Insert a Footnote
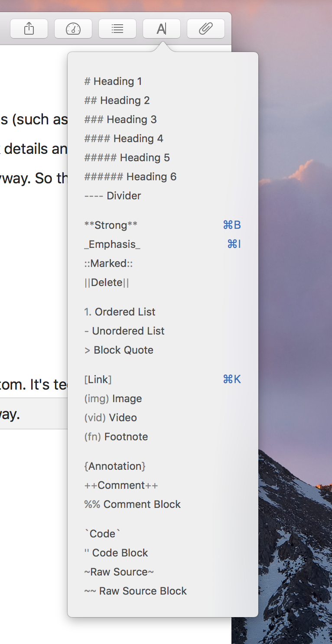 116,437
